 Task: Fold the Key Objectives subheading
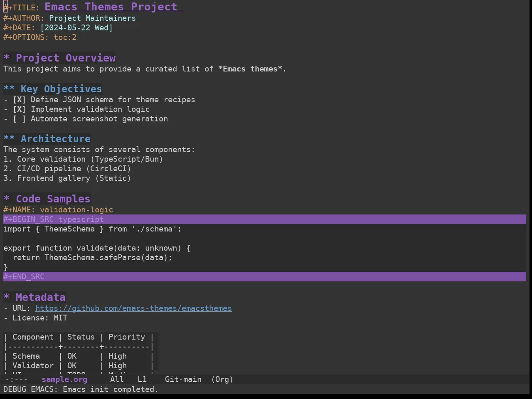coord(52,89)
